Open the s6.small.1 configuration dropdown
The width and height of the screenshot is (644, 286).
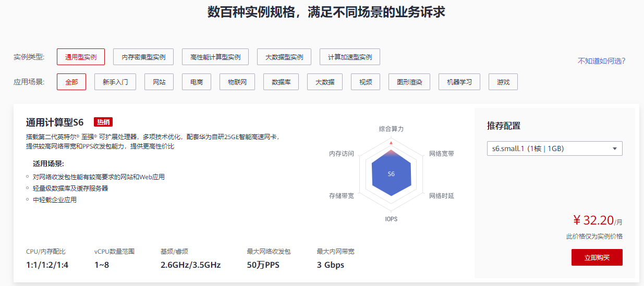[555, 148]
